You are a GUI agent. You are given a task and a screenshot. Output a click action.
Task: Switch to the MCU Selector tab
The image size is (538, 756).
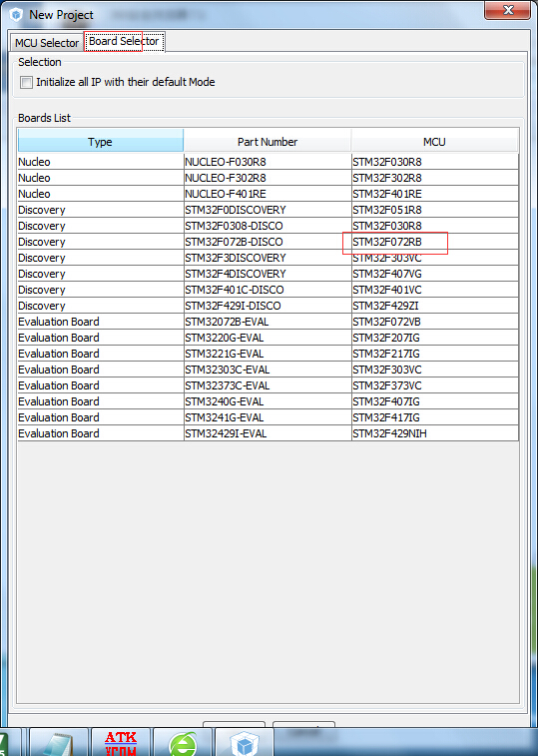[x=46, y=43]
